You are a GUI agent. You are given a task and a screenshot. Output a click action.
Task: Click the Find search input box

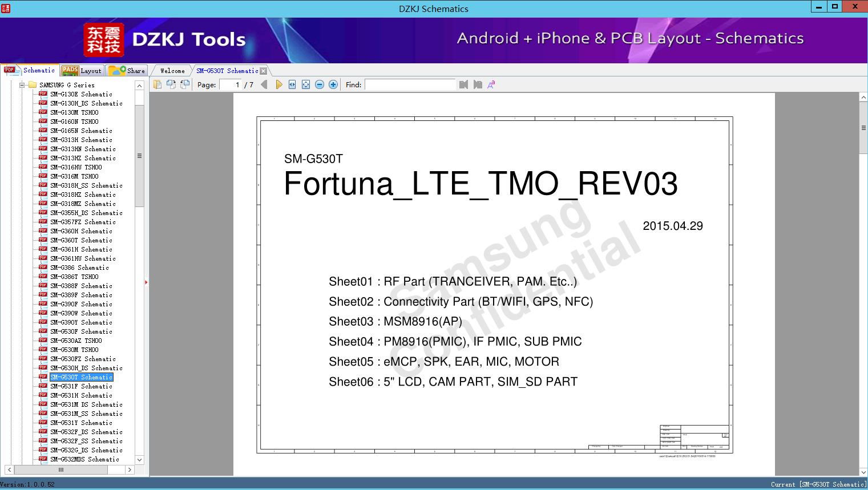pyautogui.click(x=410, y=84)
